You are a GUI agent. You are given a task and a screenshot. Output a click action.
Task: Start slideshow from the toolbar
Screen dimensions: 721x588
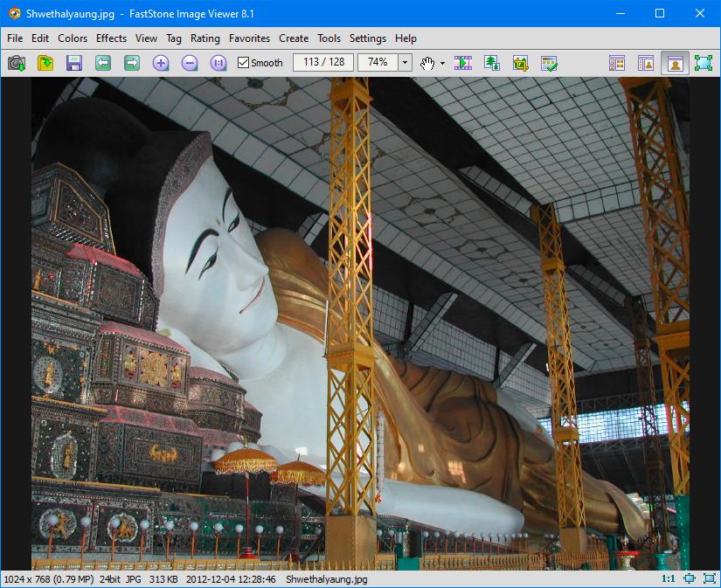click(x=463, y=63)
